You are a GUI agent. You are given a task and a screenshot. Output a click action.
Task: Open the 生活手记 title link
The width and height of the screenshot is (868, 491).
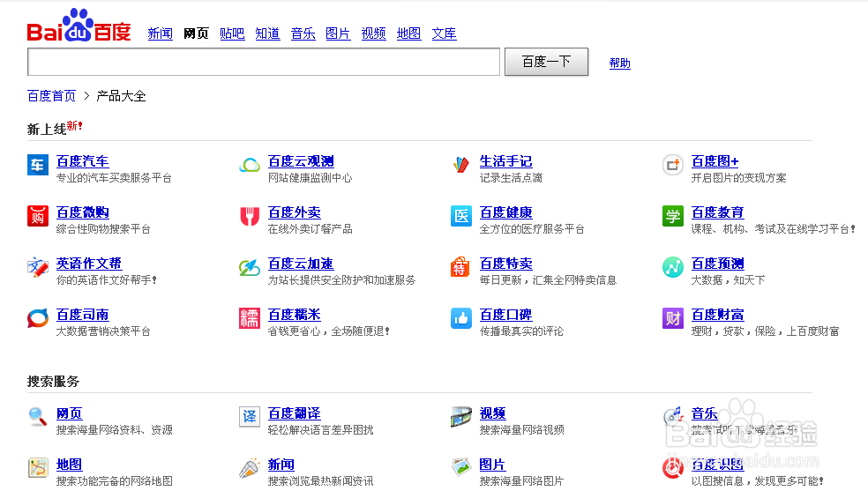[505, 161]
